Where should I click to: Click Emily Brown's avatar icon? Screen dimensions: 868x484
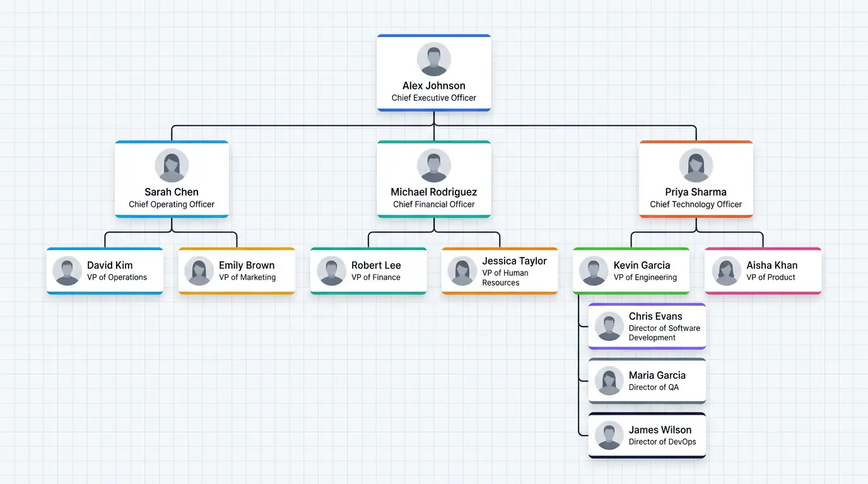pyautogui.click(x=199, y=271)
